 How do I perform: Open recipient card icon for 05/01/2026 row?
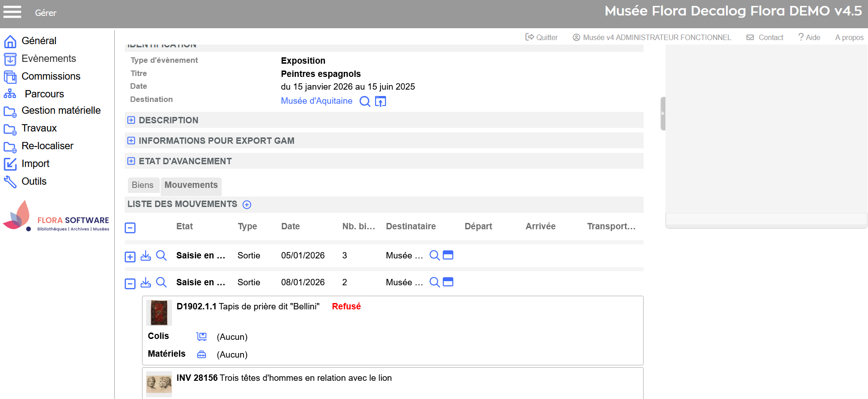click(x=448, y=255)
